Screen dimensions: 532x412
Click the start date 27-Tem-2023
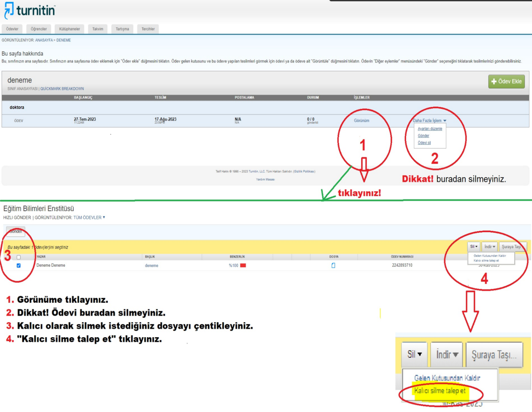tap(85, 119)
